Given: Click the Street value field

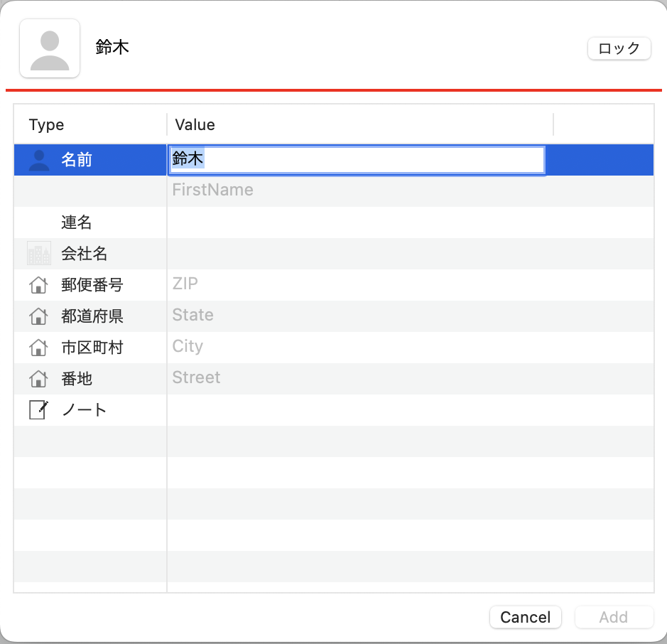Looking at the screenshot, I should tap(411, 379).
